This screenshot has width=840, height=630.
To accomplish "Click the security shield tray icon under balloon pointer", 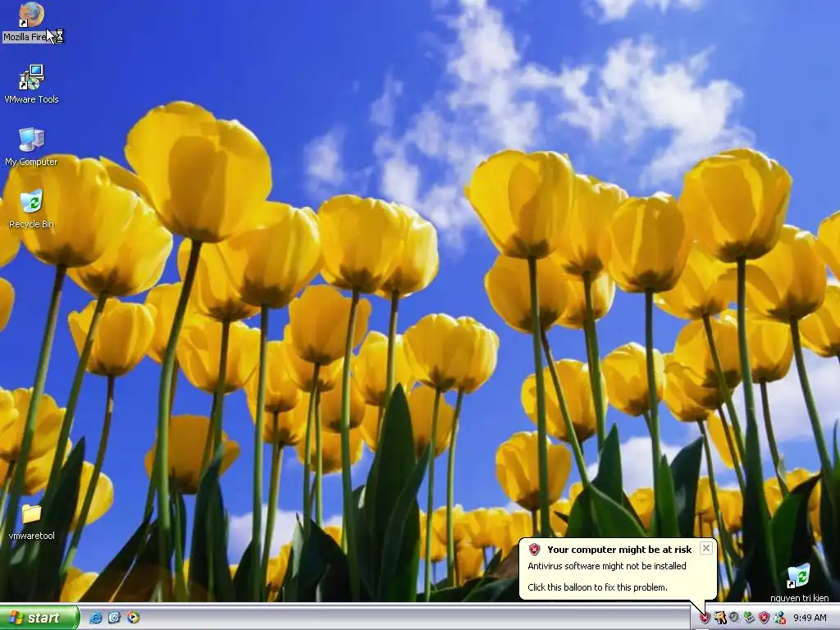I will 705,619.
